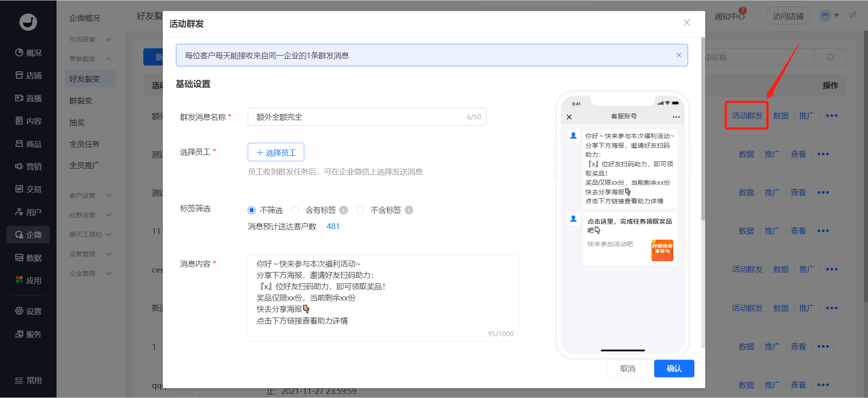Dismiss the blue group-message notice banner
The height and width of the screenshot is (398, 868).
point(679,55)
